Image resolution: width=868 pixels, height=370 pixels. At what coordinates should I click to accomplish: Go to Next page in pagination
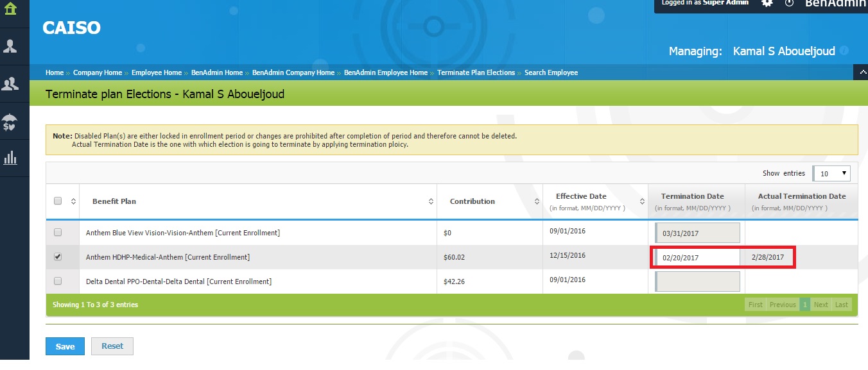click(821, 305)
